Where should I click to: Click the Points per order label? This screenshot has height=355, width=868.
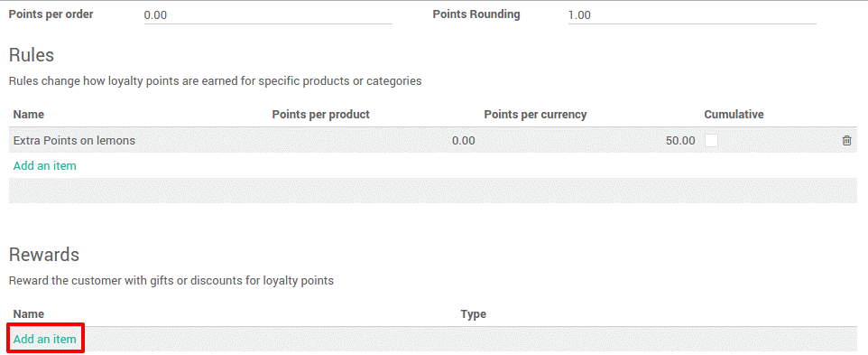(51, 14)
